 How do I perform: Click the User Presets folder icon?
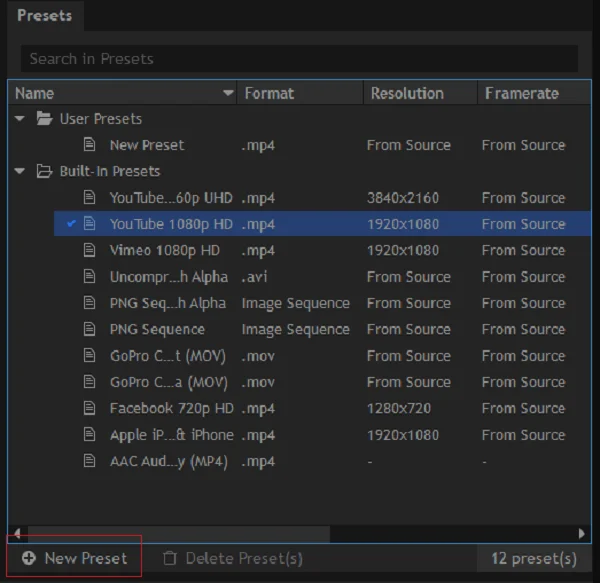44,119
